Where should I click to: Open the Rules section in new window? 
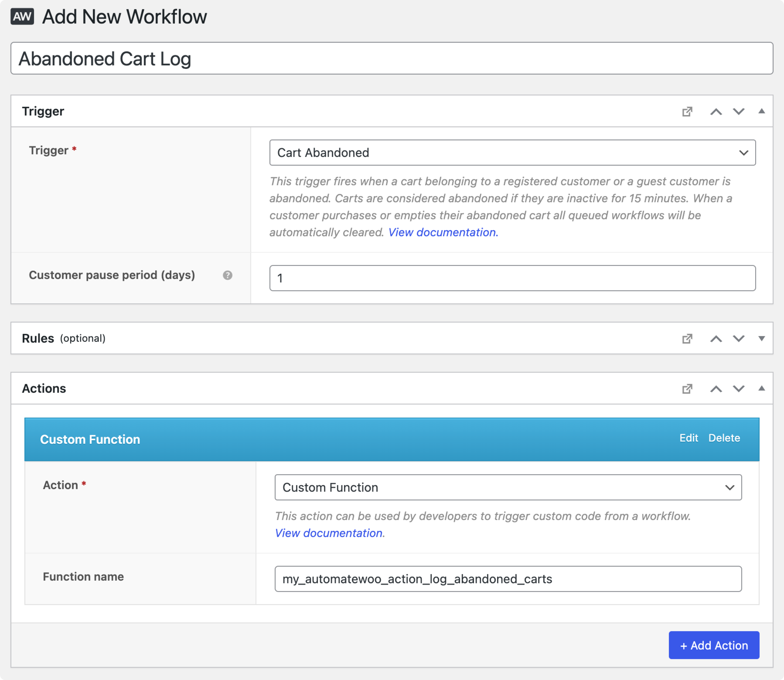(x=687, y=338)
